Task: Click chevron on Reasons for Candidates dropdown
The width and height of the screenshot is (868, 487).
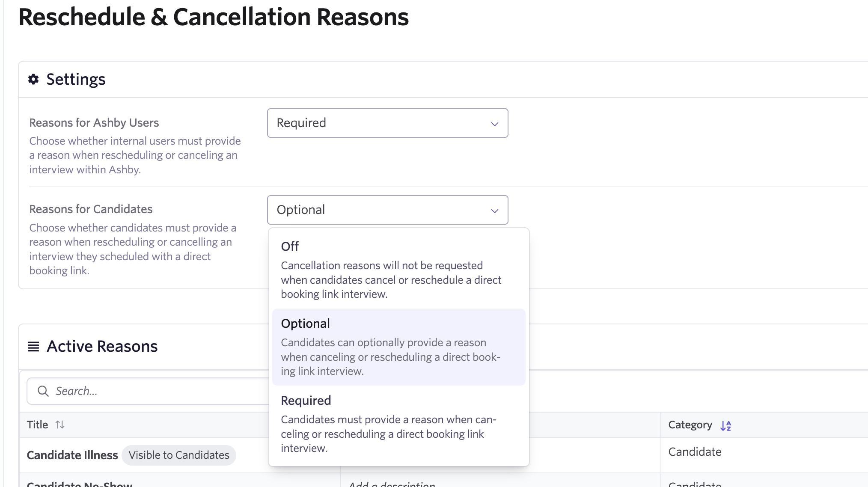Action: pyautogui.click(x=494, y=211)
